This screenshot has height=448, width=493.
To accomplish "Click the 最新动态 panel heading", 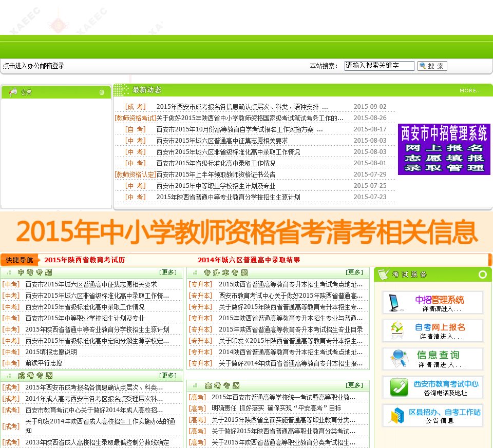I will pos(147,90).
